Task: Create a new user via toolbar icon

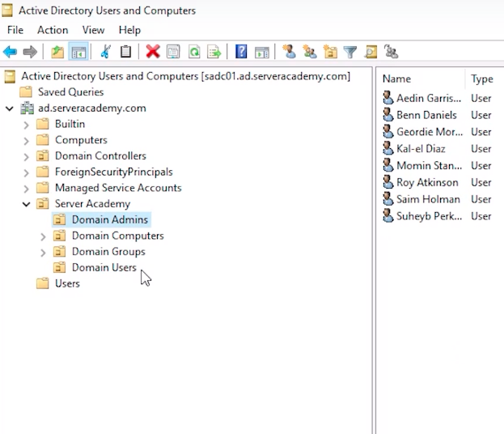Action: [x=289, y=52]
